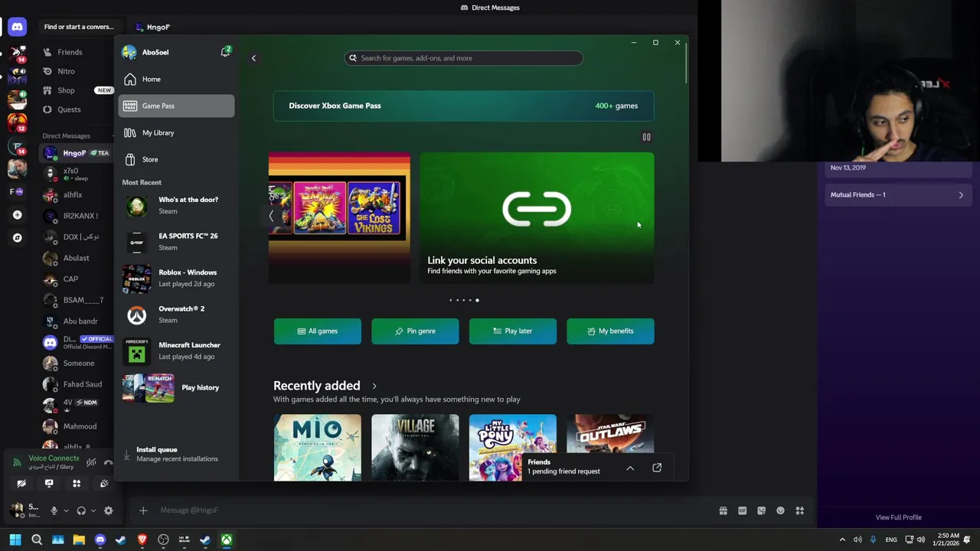The image size is (980, 551).
Task: Click the Xbox search games field
Action: (463, 58)
